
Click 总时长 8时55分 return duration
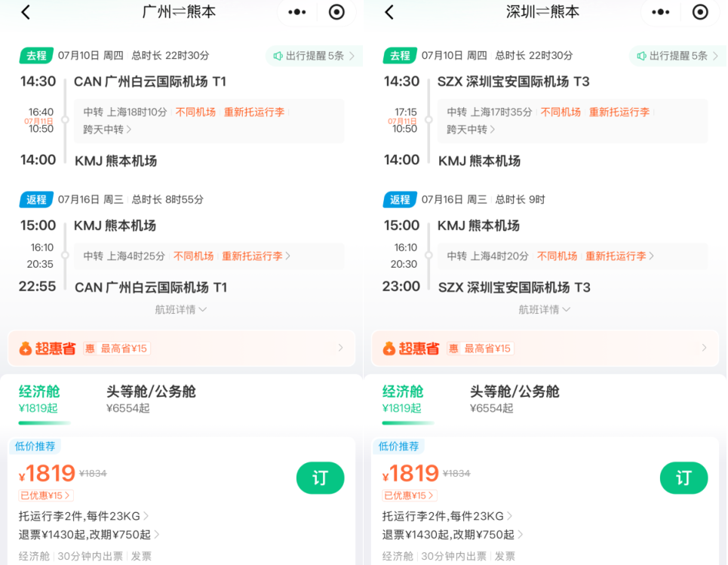coord(167,200)
